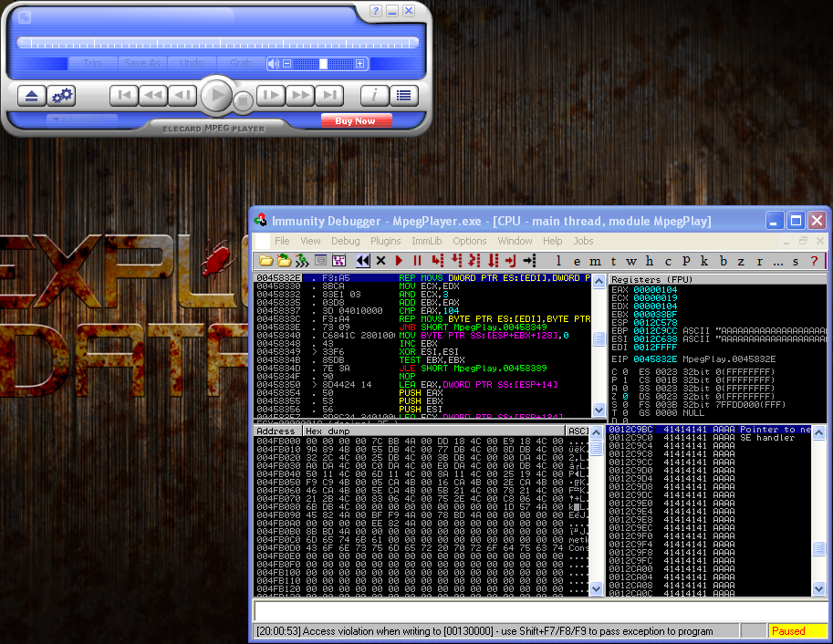Click the Hex dump column header
Image resolution: width=833 pixels, height=644 pixels.
click(x=433, y=431)
